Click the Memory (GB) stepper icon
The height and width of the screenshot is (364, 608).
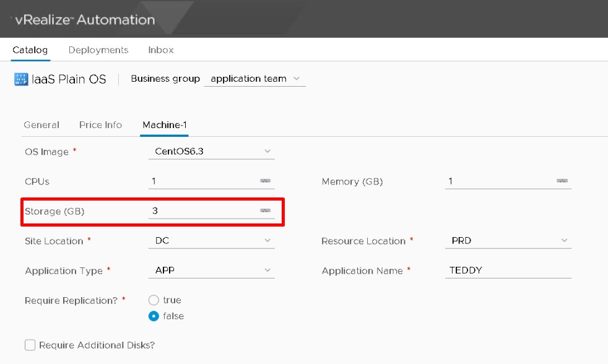pos(562,181)
